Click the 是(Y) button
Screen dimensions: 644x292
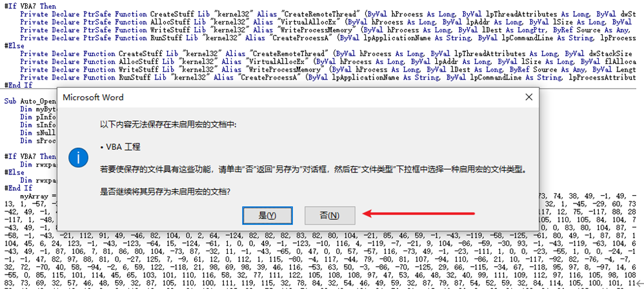point(267,216)
